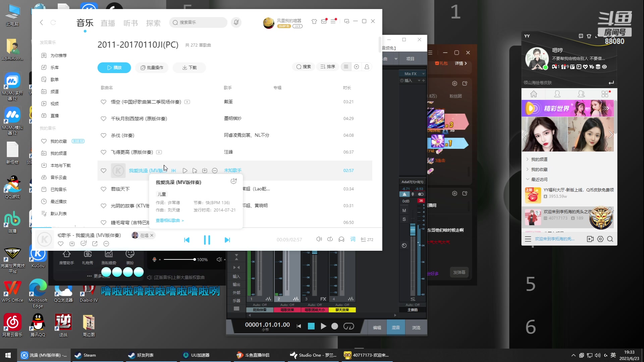Mute the channel with the M button
Image resolution: width=644 pixels, height=362 pixels.
click(x=404, y=210)
